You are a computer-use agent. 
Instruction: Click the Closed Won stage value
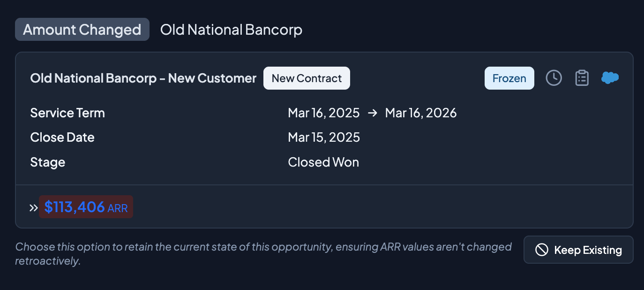pos(323,162)
